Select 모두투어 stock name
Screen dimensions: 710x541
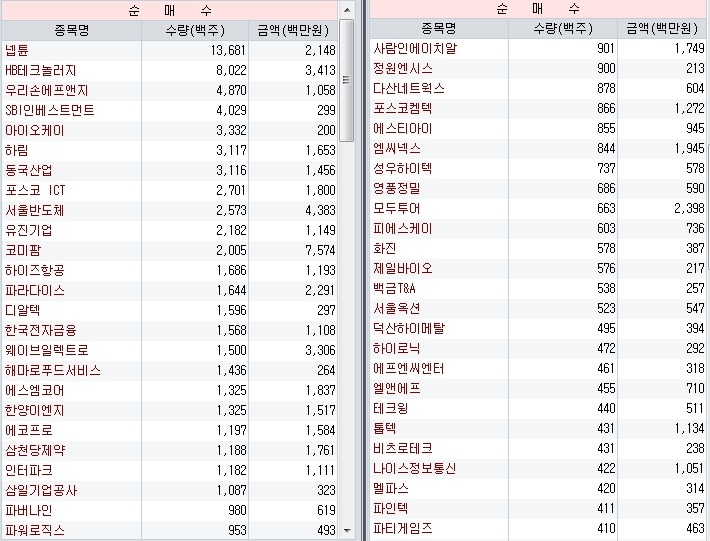pos(397,208)
